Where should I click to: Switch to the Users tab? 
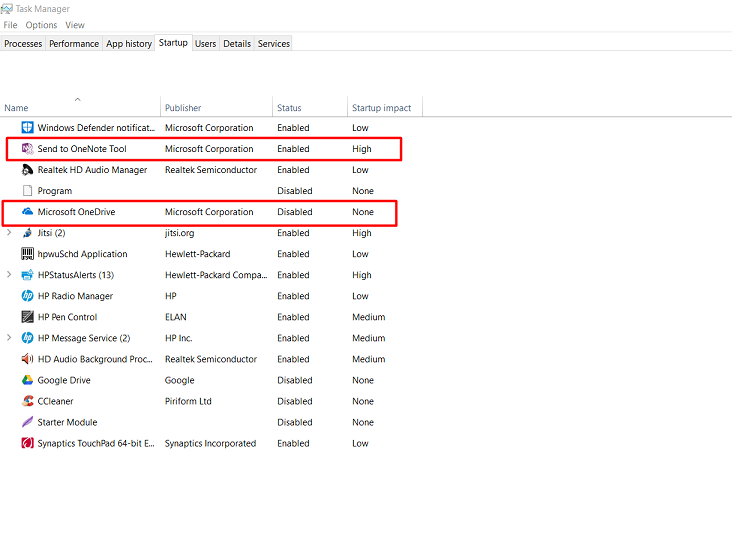coord(205,43)
